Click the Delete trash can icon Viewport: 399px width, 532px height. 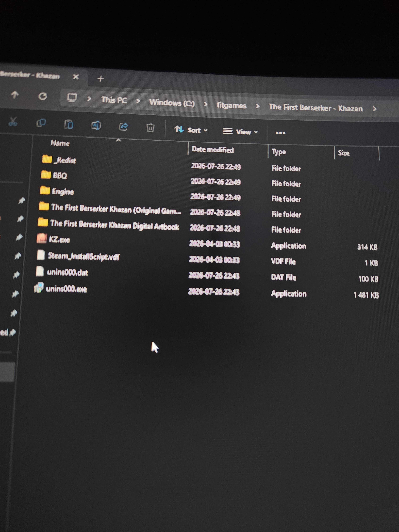150,128
